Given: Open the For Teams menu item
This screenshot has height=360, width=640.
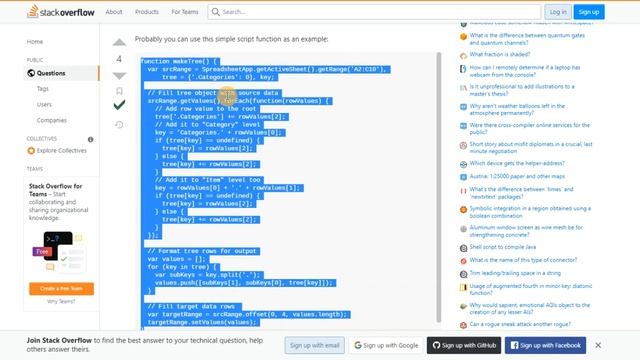Looking at the screenshot, I should pyautogui.click(x=184, y=12).
